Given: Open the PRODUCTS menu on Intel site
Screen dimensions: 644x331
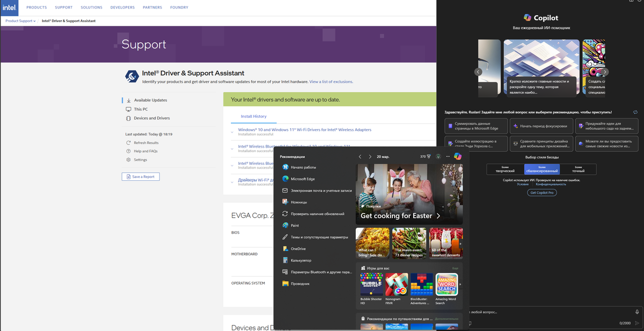Looking at the screenshot, I should 37,8.
